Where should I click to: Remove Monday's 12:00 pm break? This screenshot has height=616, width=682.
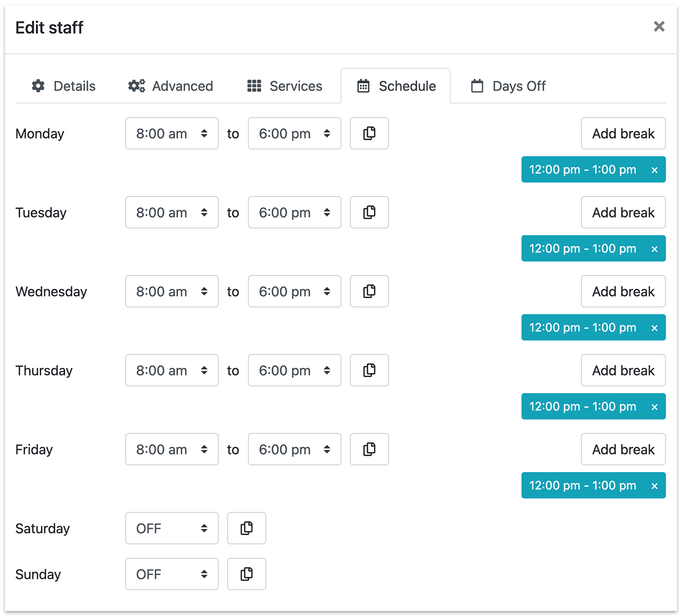tap(655, 170)
